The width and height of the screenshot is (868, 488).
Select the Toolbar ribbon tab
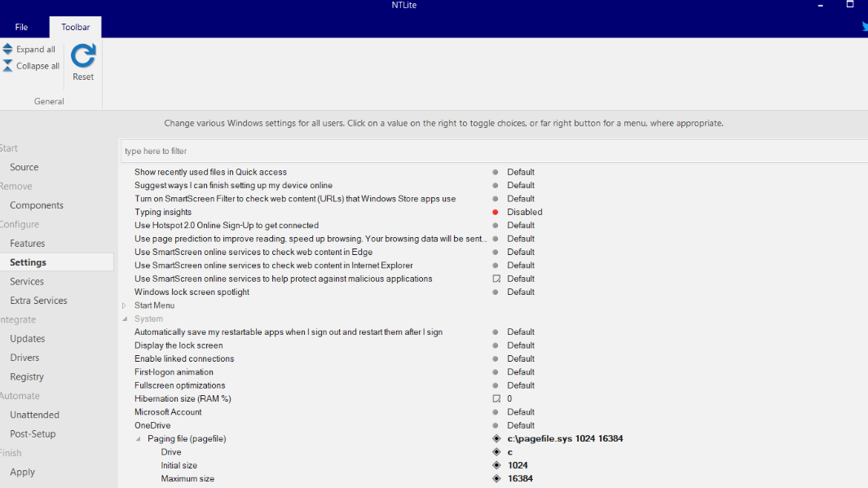[x=75, y=27]
